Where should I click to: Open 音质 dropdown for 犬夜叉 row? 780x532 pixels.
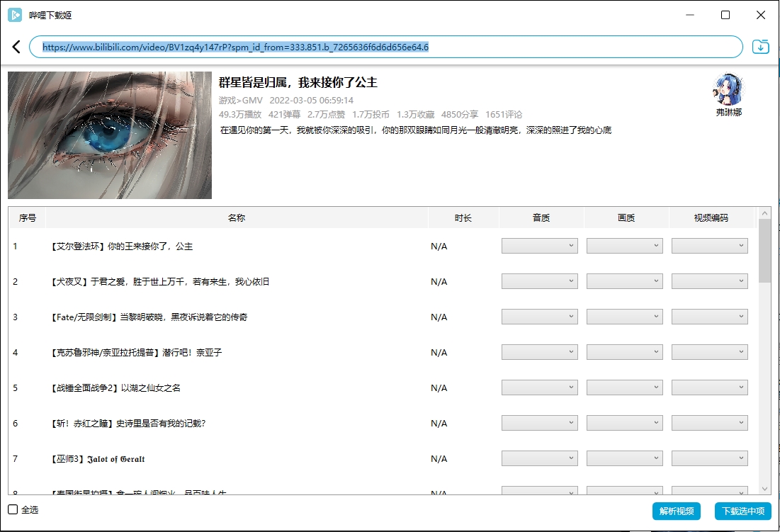(540, 281)
